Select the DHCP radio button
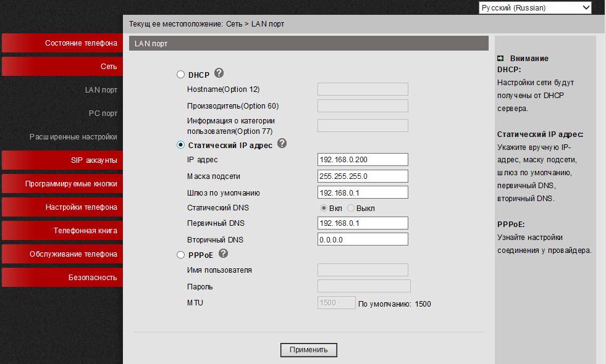 179,73
